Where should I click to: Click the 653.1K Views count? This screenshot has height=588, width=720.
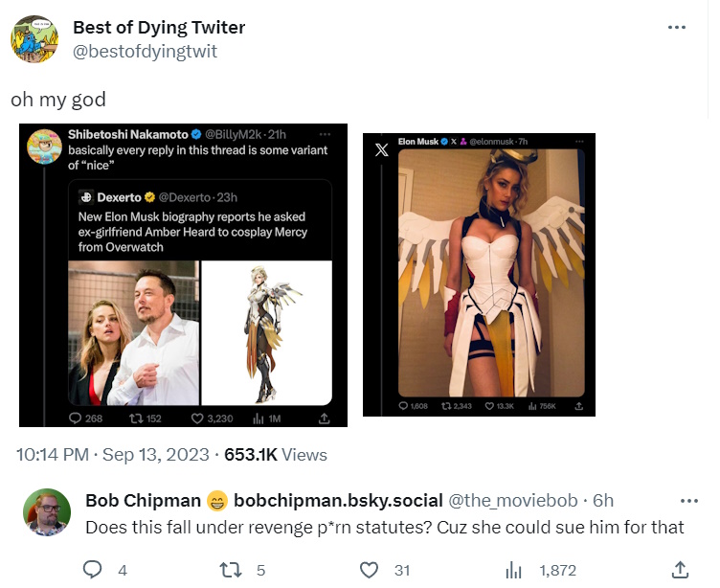(x=277, y=455)
